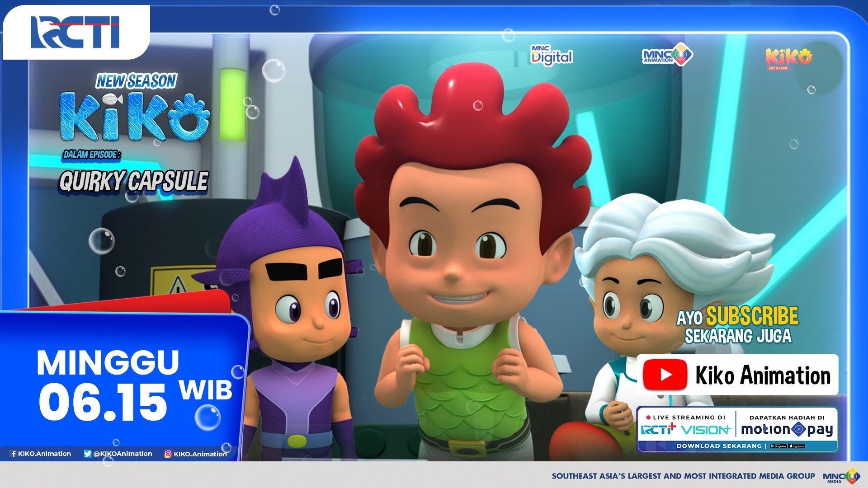
Task: Click the RCTI logo in the corner
Action: 75,32
